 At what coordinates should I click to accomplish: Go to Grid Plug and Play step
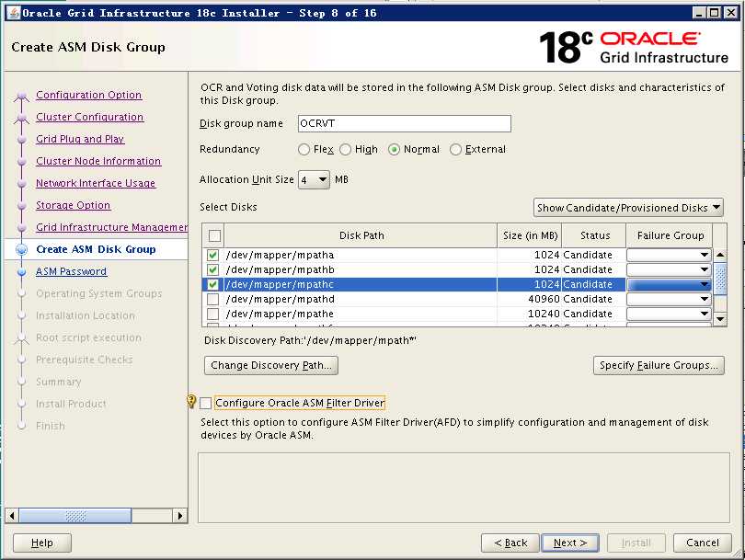click(80, 139)
